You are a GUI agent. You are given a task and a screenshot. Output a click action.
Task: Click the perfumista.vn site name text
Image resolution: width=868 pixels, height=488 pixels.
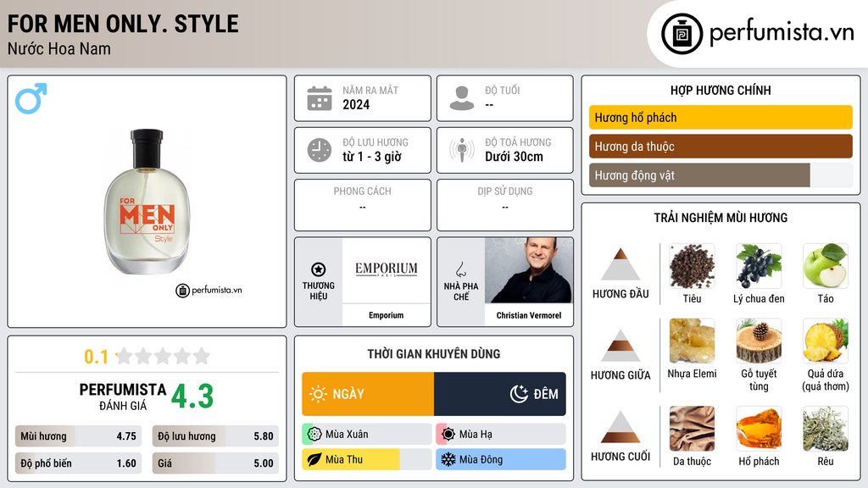[x=782, y=33]
